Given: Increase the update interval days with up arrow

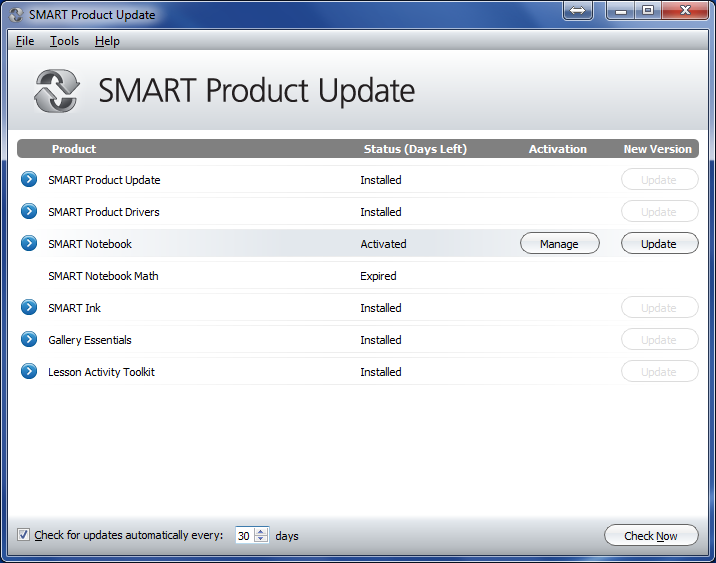Looking at the screenshot, I should coord(261,531).
